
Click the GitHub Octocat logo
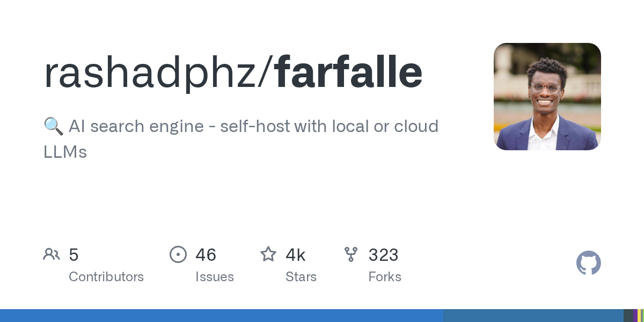click(x=588, y=263)
